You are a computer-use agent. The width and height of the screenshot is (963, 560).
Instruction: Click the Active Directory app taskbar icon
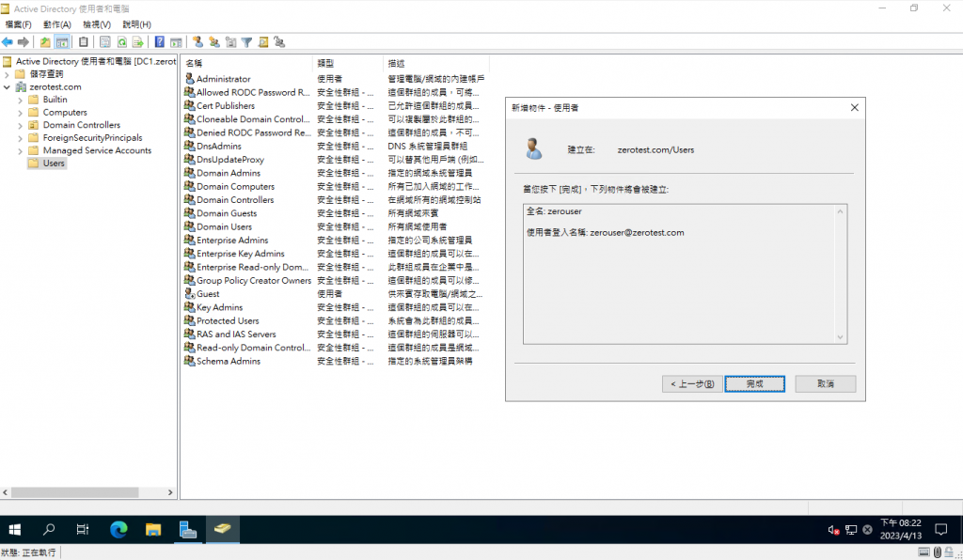pyautogui.click(x=222, y=529)
